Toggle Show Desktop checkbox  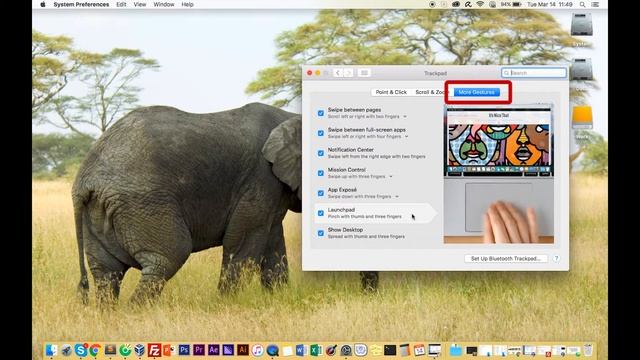pos(320,233)
